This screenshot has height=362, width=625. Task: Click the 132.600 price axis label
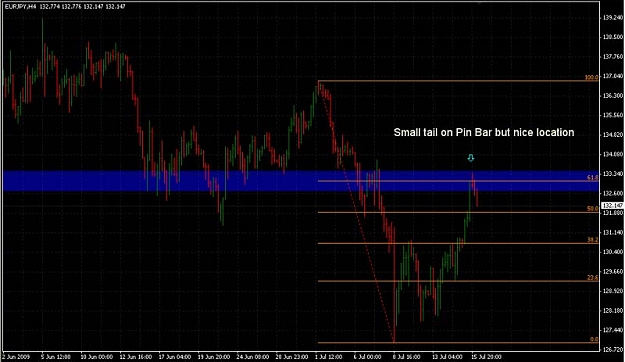point(613,193)
